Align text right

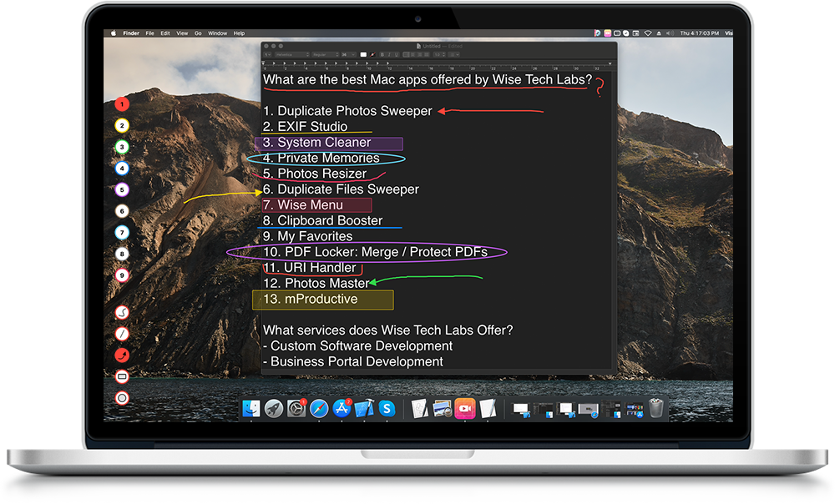tap(420, 54)
